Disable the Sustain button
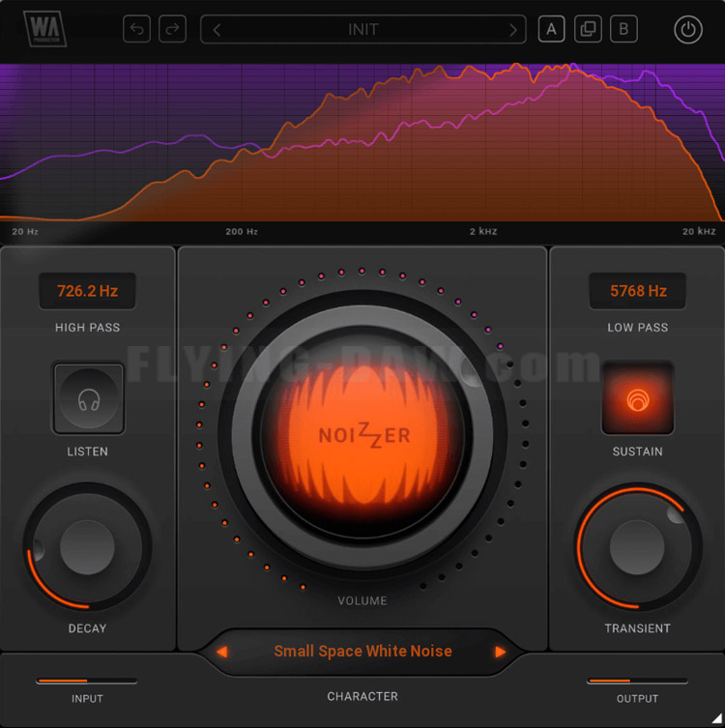This screenshot has width=725, height=728. pos(638,398)
